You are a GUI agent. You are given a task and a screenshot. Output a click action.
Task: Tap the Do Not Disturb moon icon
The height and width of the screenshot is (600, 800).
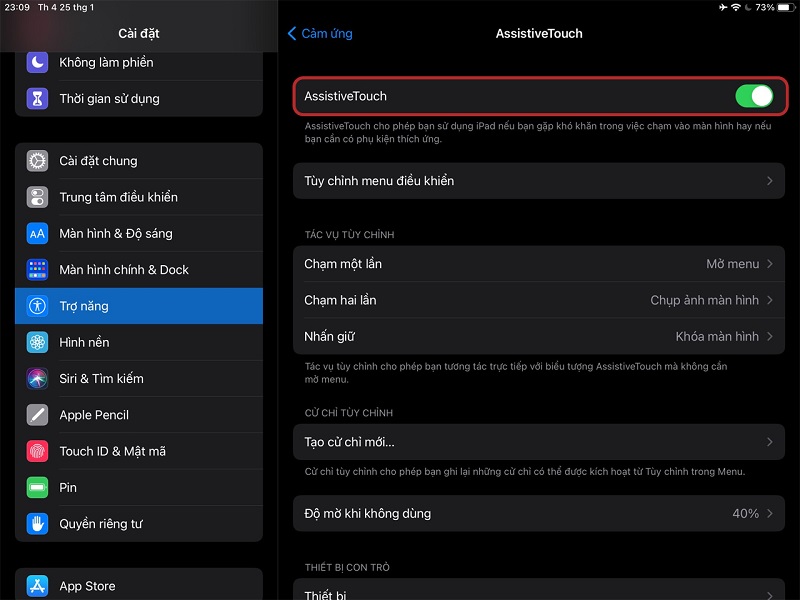click(37, 62)
